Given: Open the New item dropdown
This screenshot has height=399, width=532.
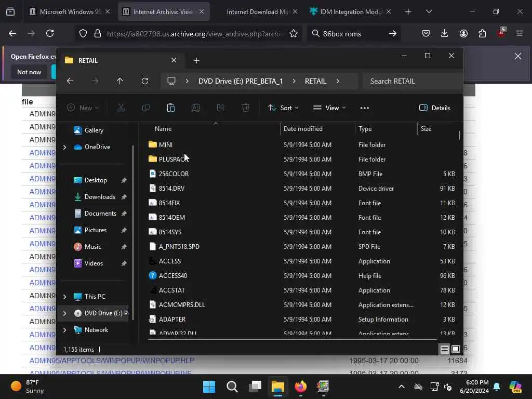Looking at the screenshot, I should tap(83, 108).
